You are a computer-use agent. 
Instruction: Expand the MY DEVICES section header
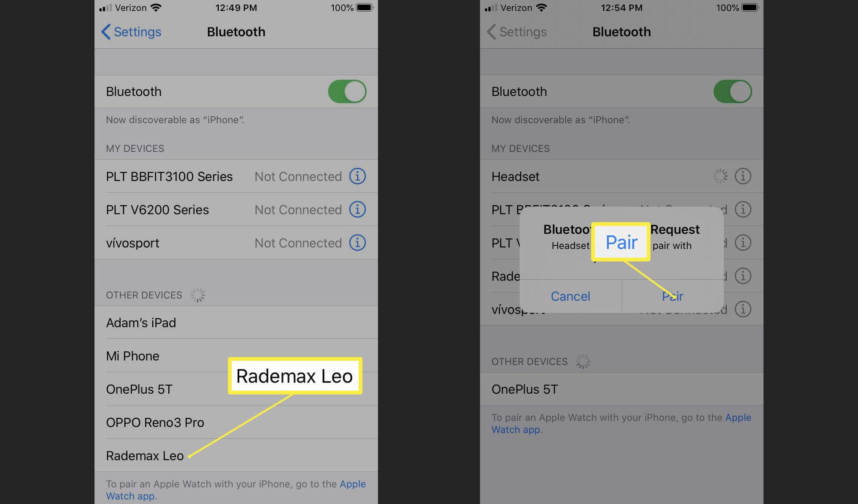coord(135,149)
